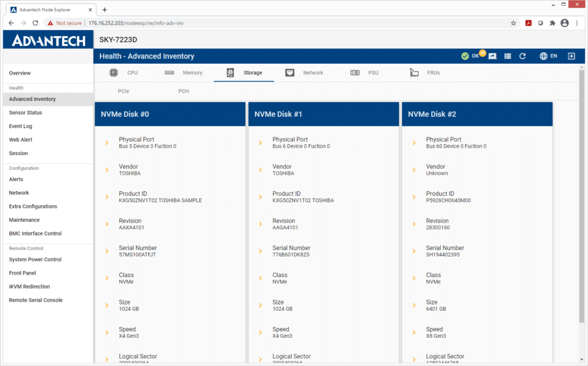Image resolution: width=588 pixels, height=366 pixels.
Task: Expand Speed row of NVMe Disk #2
Action: (x=414, y=332)
